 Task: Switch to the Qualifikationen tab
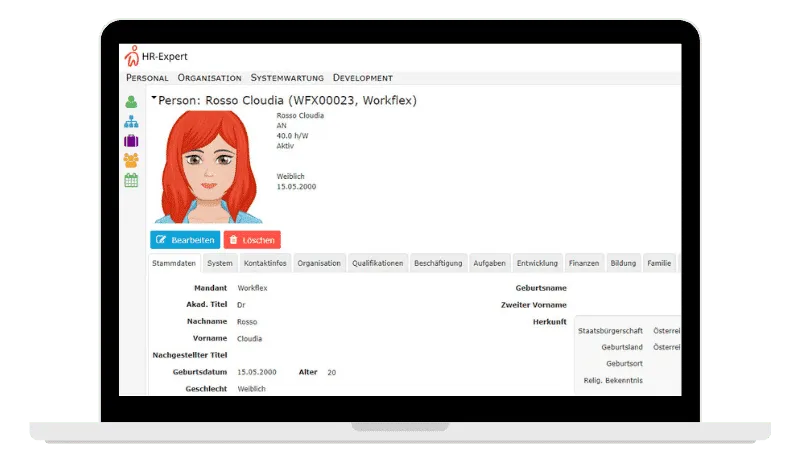[378, 264]
